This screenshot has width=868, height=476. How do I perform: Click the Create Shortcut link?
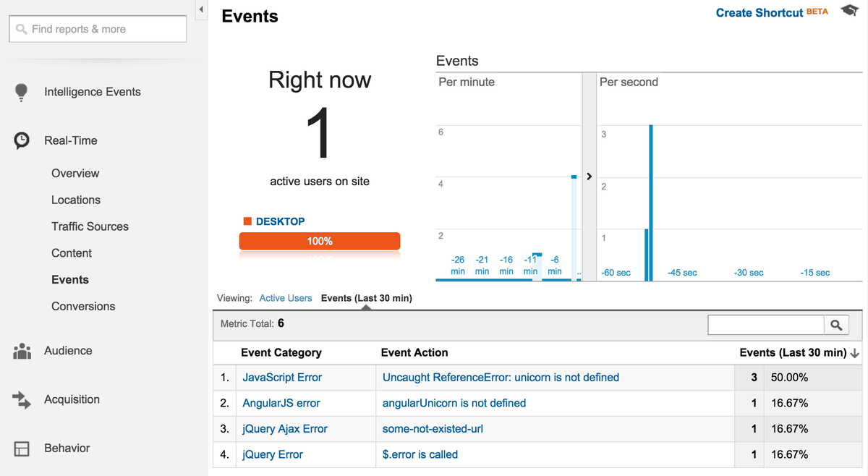click(758, 12)
